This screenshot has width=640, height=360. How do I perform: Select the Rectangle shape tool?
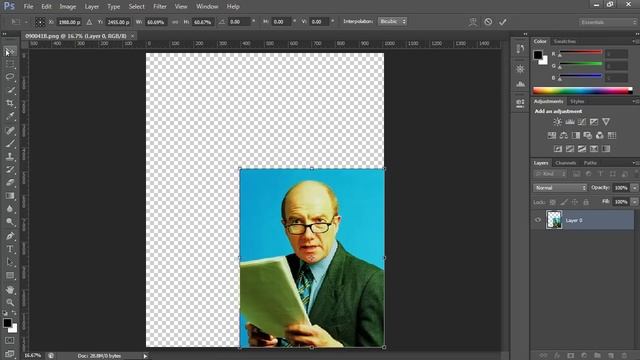[10, 276]
